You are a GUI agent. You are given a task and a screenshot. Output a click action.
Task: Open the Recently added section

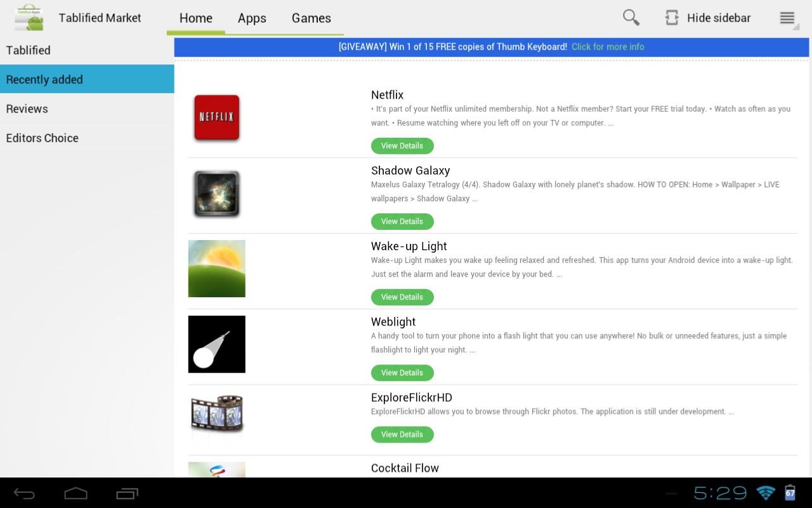tap(44, 79)
